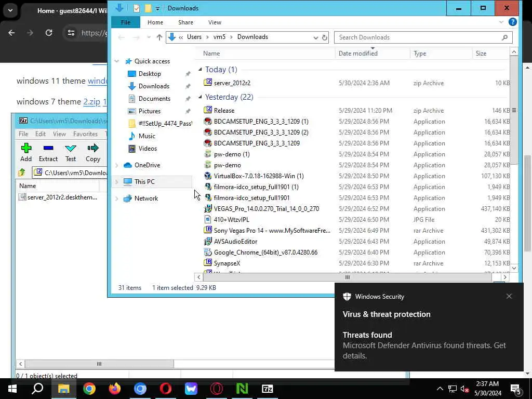Viewport: 532px width, 399px height.
Task: Open taskbar Search icon
Action: point(37,389)
